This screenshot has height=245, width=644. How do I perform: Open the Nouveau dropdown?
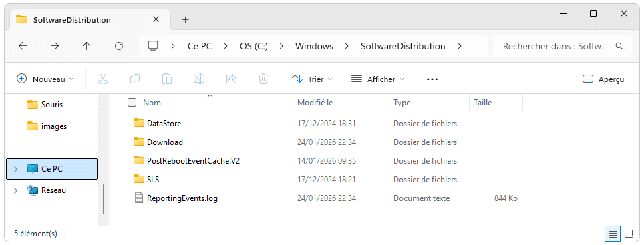point(45,79)
